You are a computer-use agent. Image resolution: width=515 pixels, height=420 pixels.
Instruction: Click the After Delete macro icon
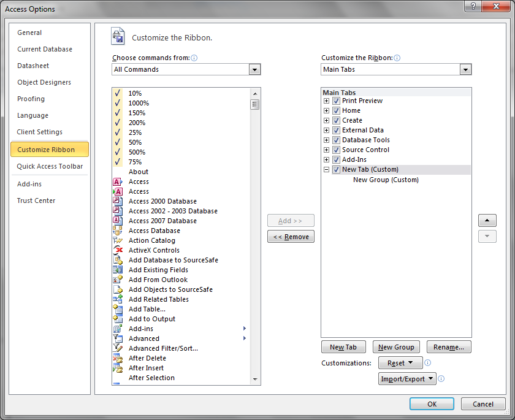[x=118, y=358]
